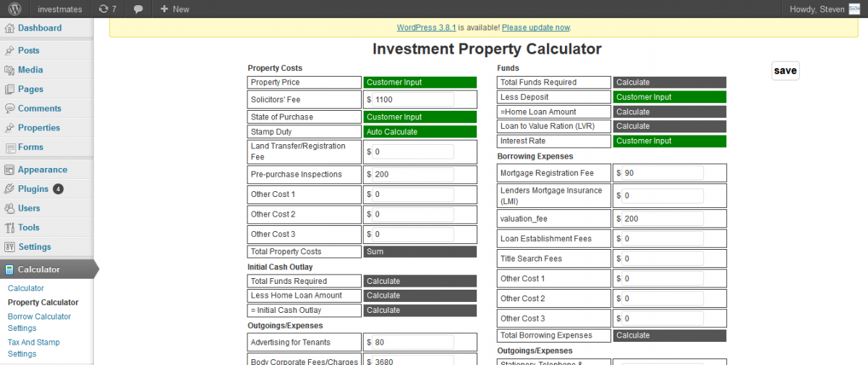This screenshot has height=365, width=868.
Task: Click the Solicitors' Fee input field
Action: [x=414, y=99]
